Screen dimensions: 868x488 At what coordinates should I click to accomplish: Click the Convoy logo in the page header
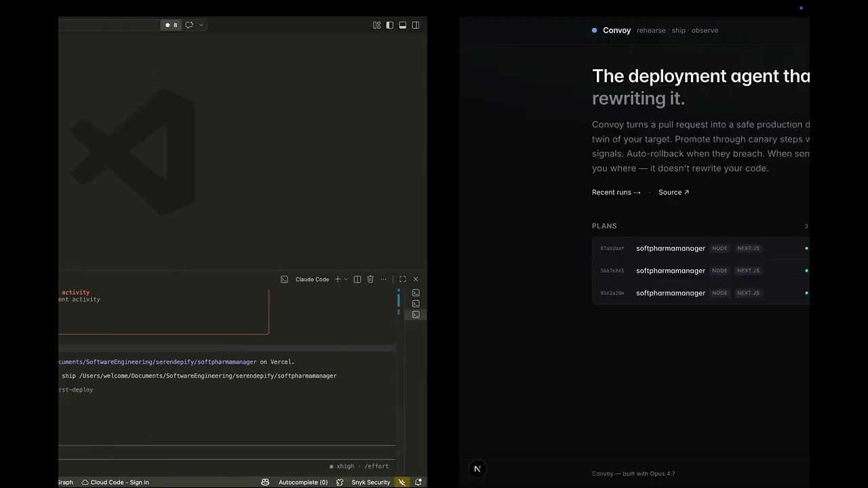[x=611, y=30]
